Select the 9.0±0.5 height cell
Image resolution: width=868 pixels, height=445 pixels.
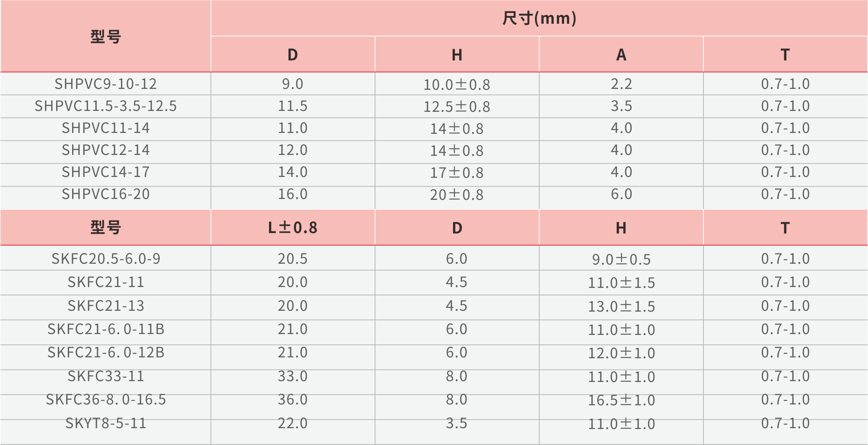621,259
